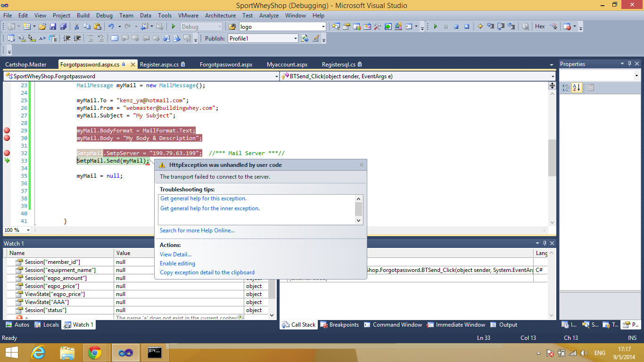
Task: Open the Publish Profile1 dropdown
Action: coord(296,39)
